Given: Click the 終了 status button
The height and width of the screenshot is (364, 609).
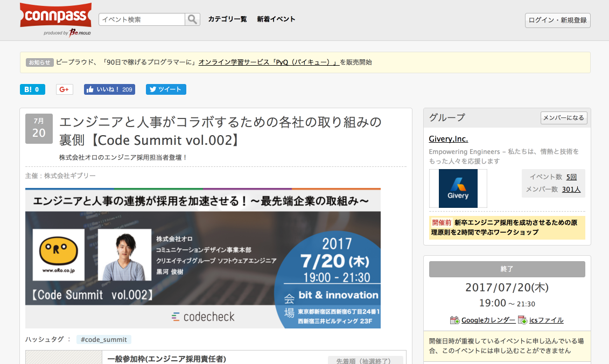Looking at the screenshot, I should click(507, 269).
